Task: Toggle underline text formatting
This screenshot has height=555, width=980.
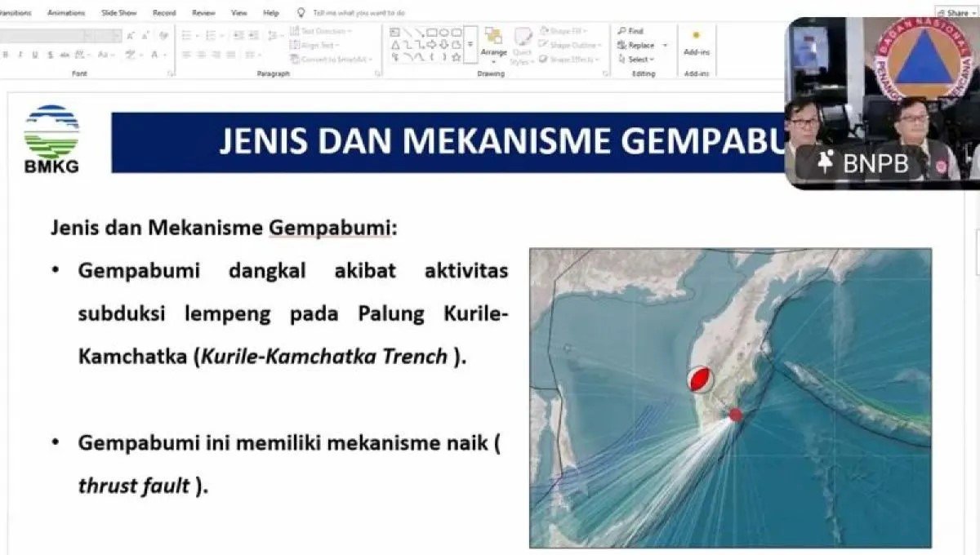Action: pos(34,55)
